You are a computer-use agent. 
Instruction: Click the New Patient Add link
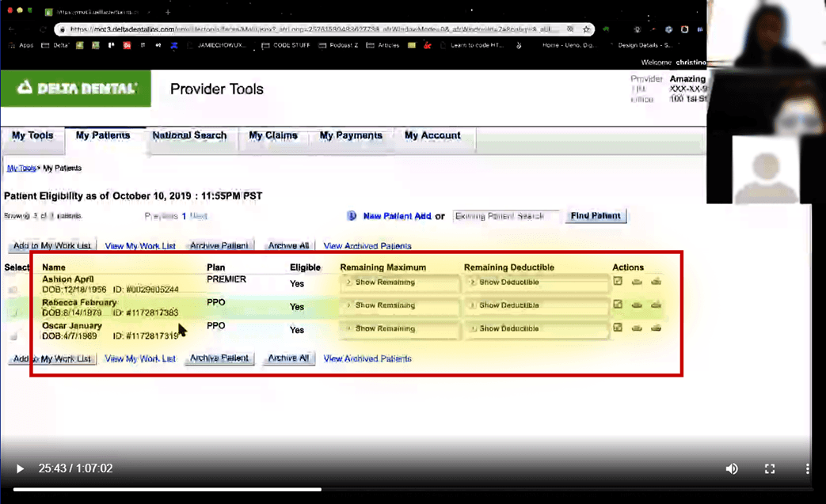coord(398,216)
